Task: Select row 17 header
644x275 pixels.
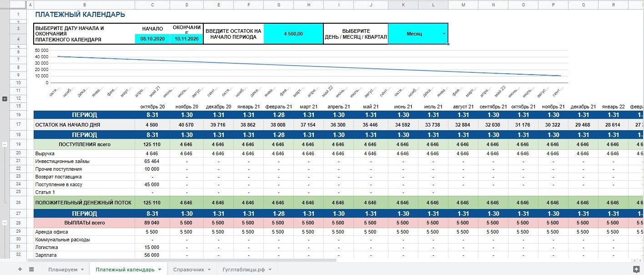Action: click(x=18, y=124)
